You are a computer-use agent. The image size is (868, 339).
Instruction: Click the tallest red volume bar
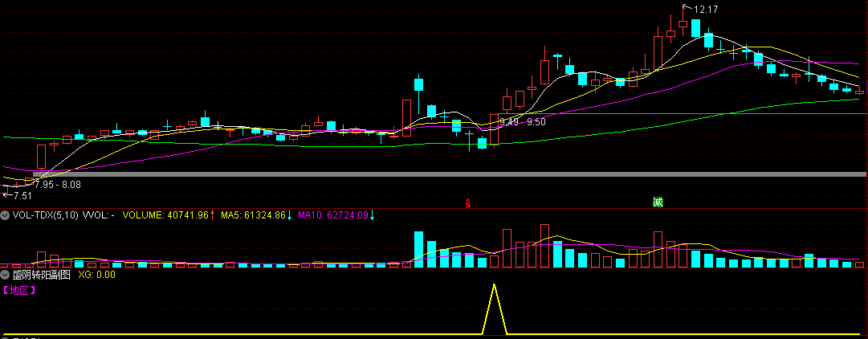(x=544, y=246)
